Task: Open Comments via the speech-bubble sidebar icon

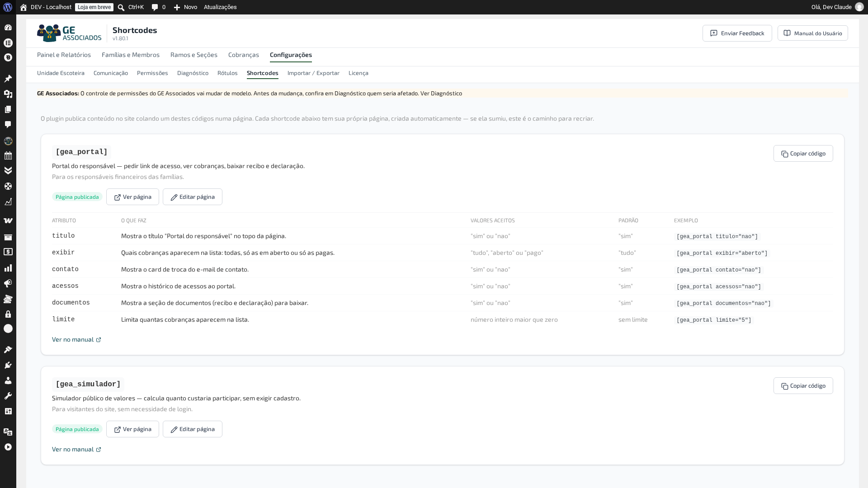Action: [x=8, y=125]
